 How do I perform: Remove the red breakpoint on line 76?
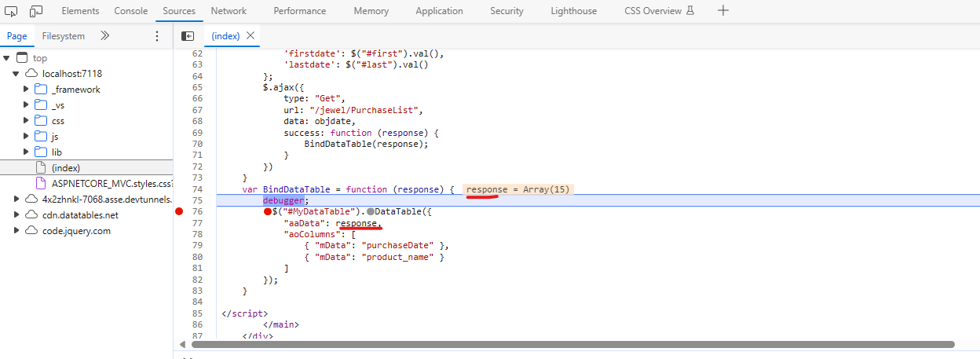180,212
